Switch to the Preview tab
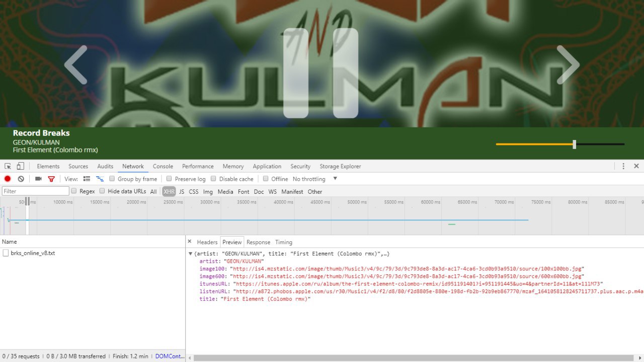This screenshot has height=362, width=644. tap(232, 242)
